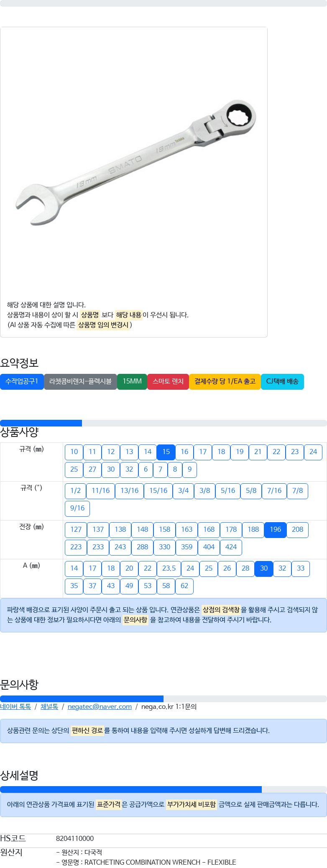Image resolution: width=327 pixels, height=868 pixels.
Task: Pick the 30 option in A (㎜)
Action: (x=264, y=569)
